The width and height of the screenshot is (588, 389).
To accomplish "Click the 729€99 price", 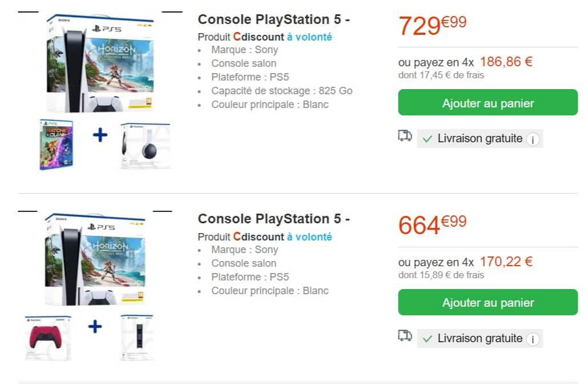I will [x=432, y=25].
